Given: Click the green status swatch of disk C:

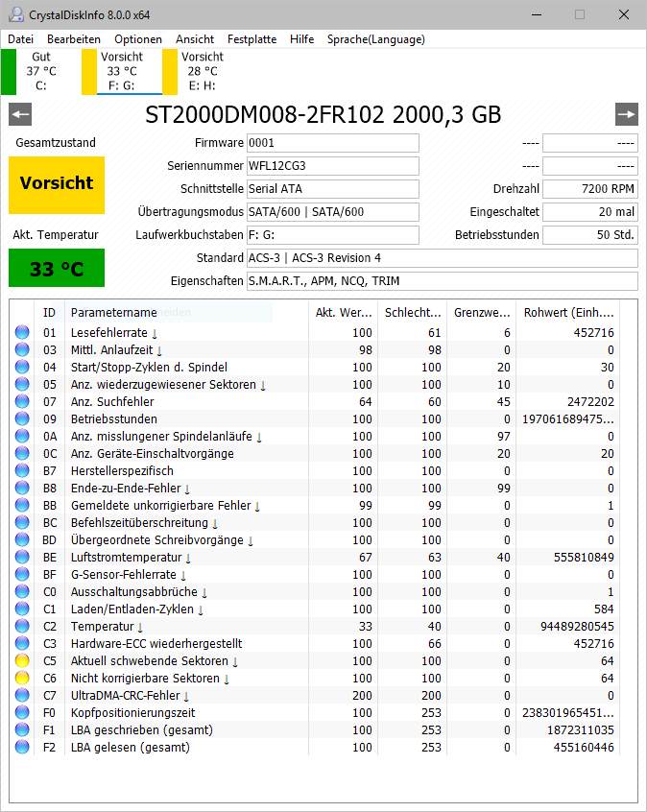Looking at the screenshot, I should [9, 71].
